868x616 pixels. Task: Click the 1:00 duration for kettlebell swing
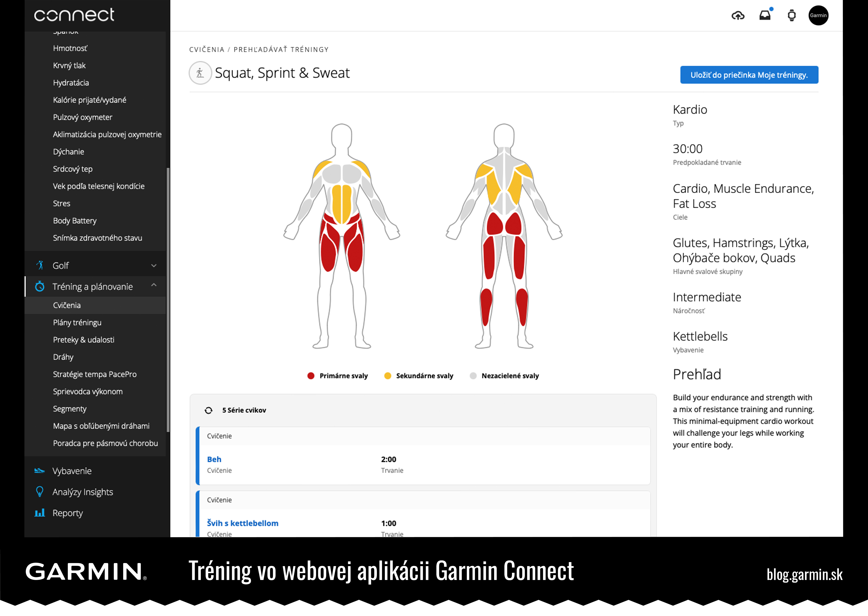[389, 523]
